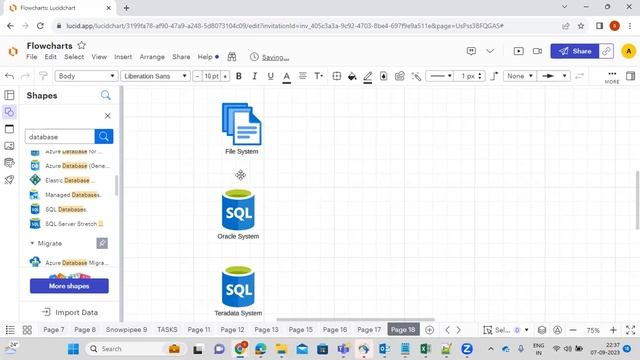Open the MORE toolbar options
640x360 pixels.
click(x=612, y=77)
